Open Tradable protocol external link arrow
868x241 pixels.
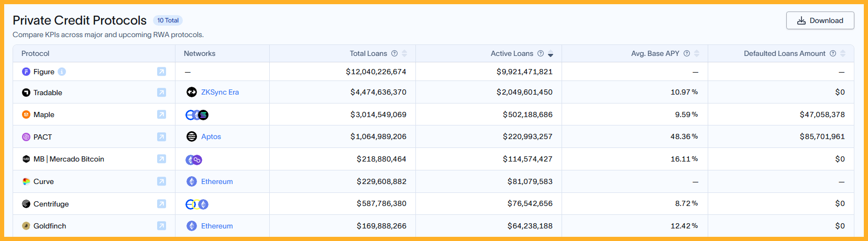(x=161, y=93)
